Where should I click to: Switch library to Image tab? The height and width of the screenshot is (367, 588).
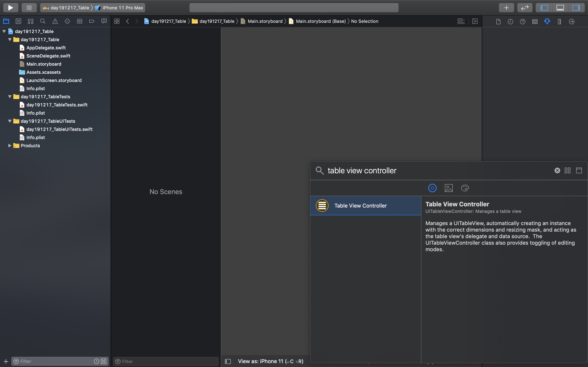click(449, 188)
